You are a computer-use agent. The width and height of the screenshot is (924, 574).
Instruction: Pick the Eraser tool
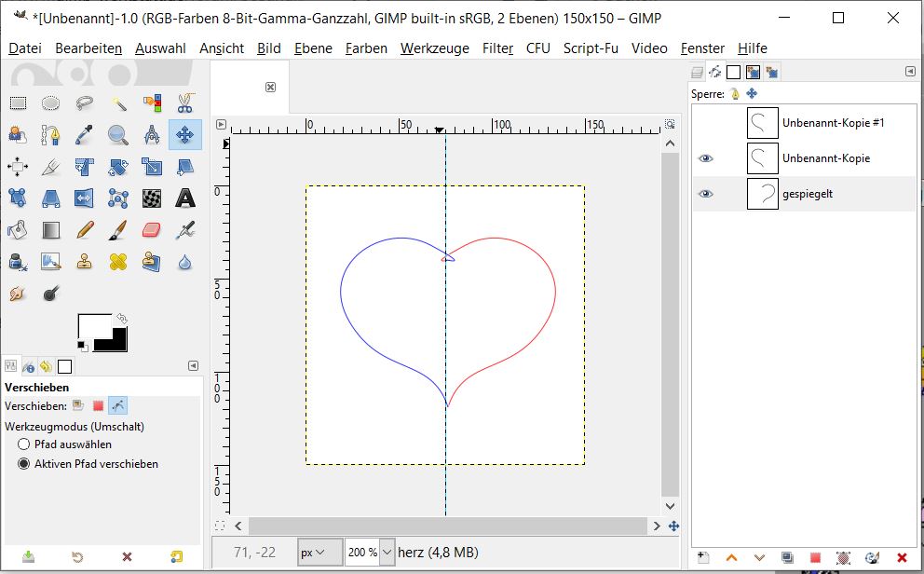click(152, 229)
